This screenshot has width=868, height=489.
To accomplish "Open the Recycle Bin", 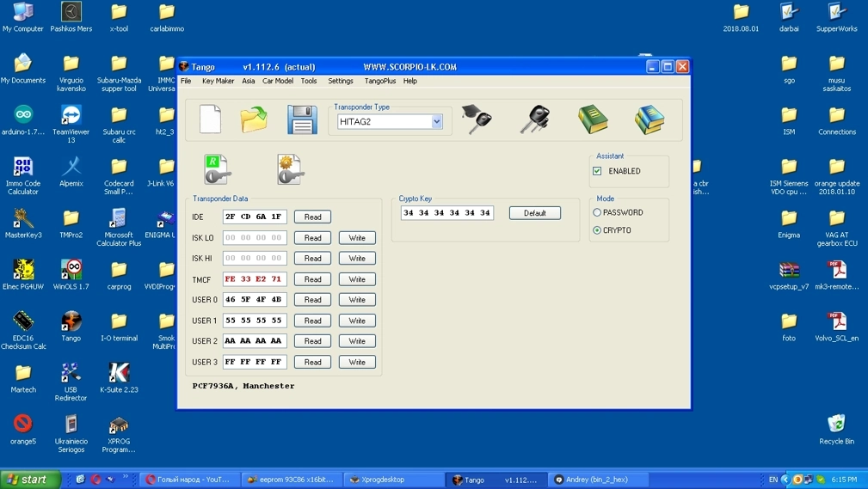I will pyautogui.click(x=836, y=430).
